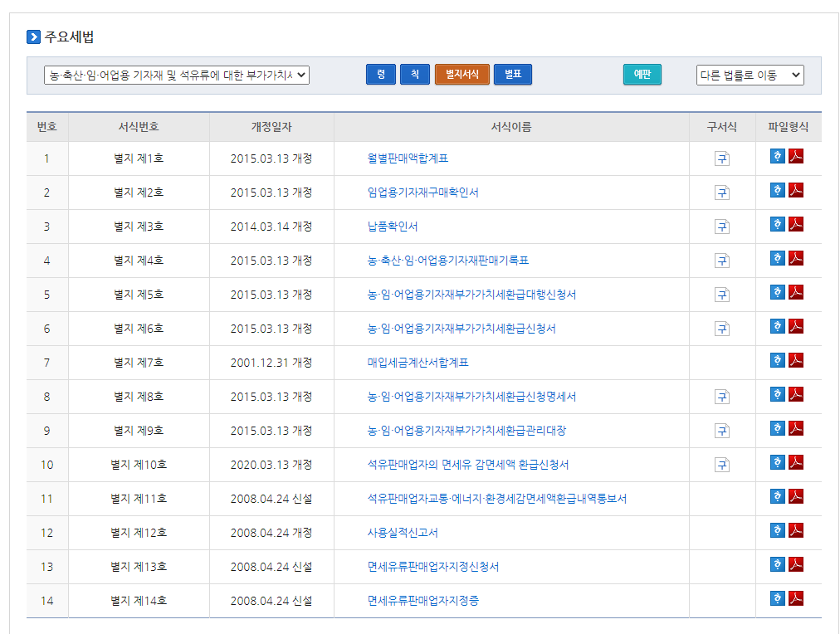Click PDF icon for 면세유류판매업자지정신청서
Image resolution: width=840 pixels, height=634 pixels.
(x=796, y=565)
